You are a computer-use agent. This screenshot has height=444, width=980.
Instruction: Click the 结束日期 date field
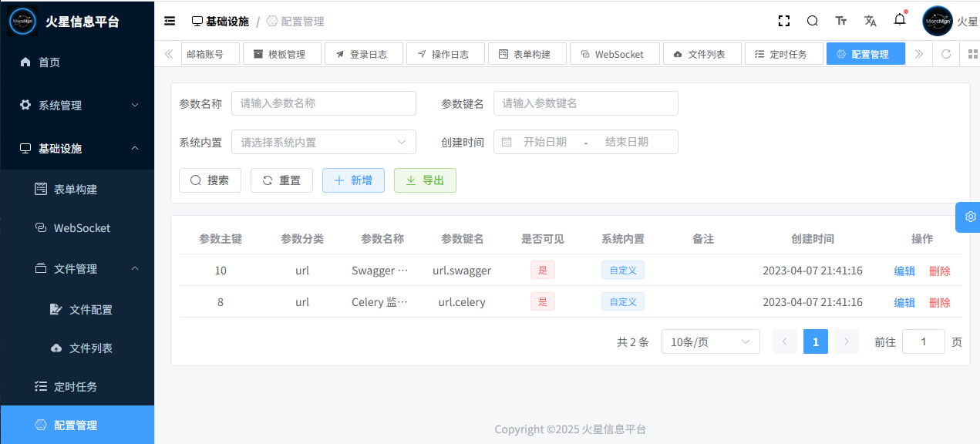[627, 142]
